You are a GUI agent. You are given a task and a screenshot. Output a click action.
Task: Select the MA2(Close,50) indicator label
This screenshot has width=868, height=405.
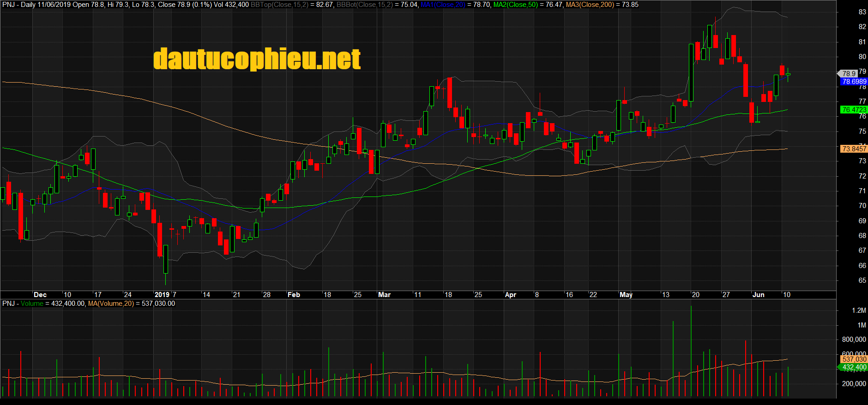coord(515,5)
